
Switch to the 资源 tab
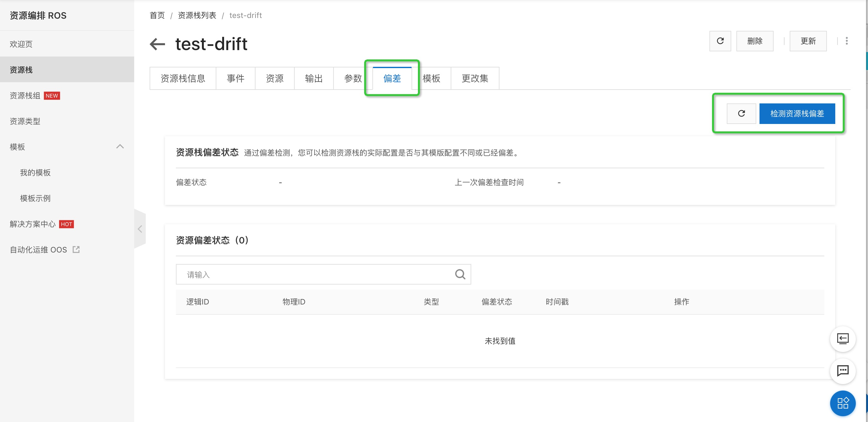[274, 79]
